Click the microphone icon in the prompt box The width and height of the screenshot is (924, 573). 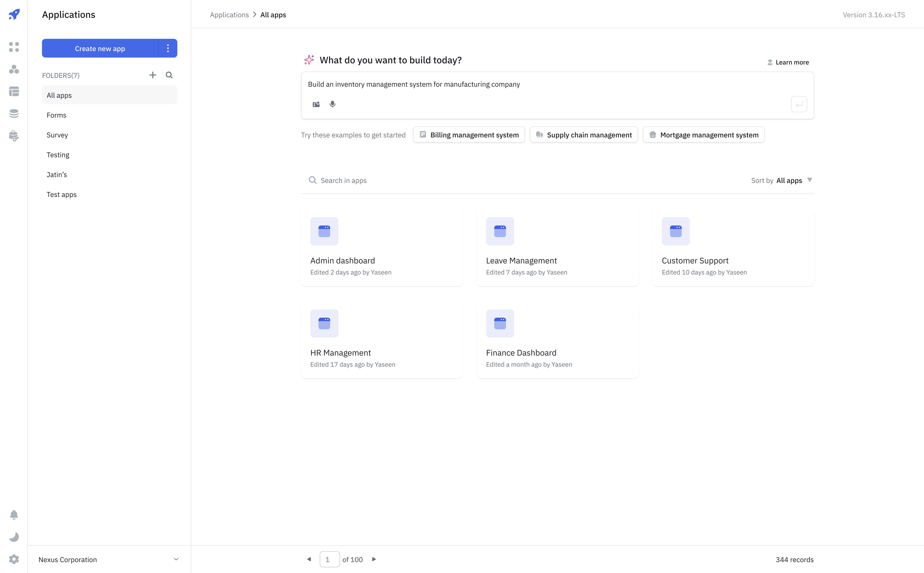[x=332, y=104]
